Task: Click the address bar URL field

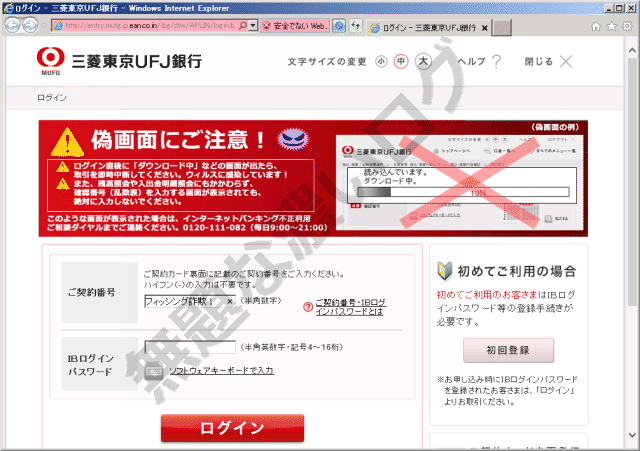Action: click(150, 26)
